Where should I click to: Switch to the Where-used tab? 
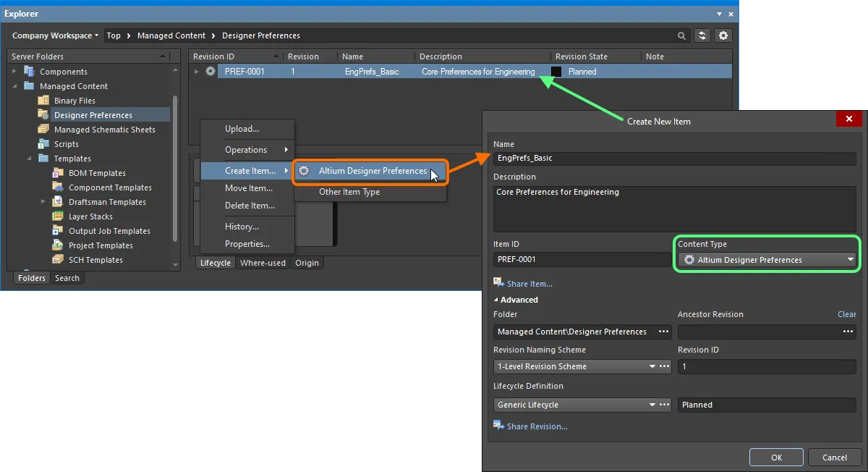point(263,263)
